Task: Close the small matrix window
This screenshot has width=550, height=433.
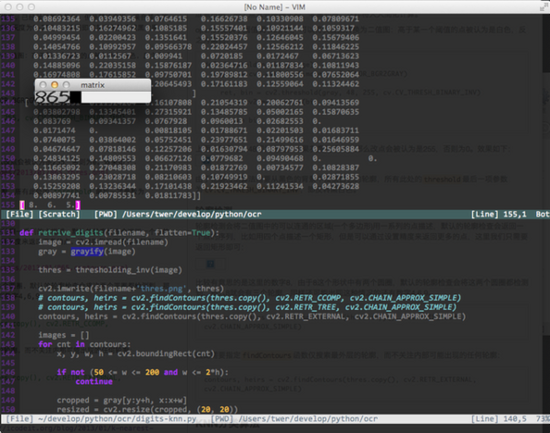Action: tap(43, 85)
